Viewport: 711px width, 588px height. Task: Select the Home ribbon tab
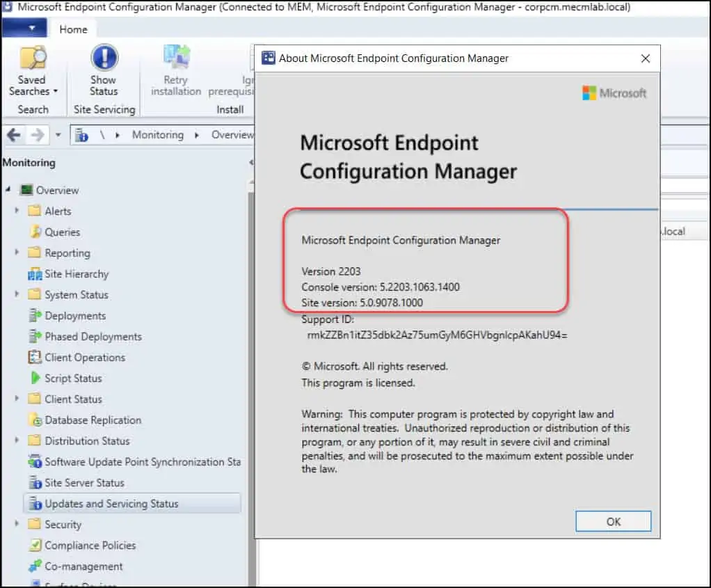(73, 29)
